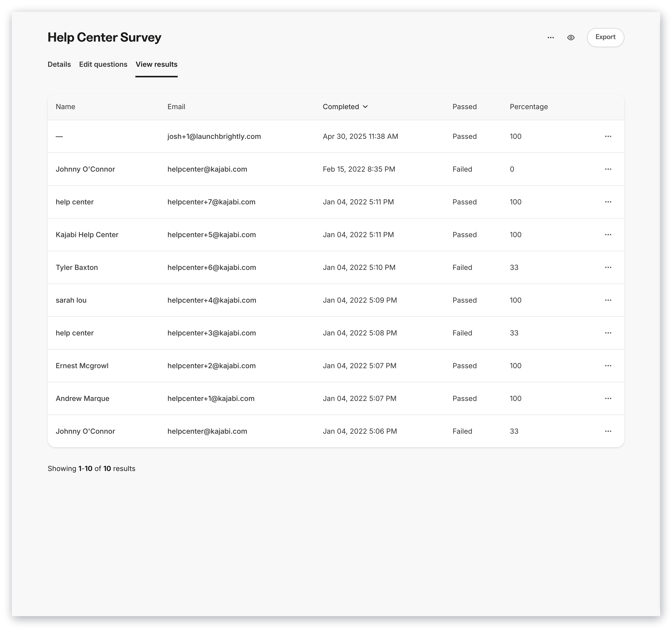Click the date Feb 15, 2022 8:35 PM

click(359, 169)
